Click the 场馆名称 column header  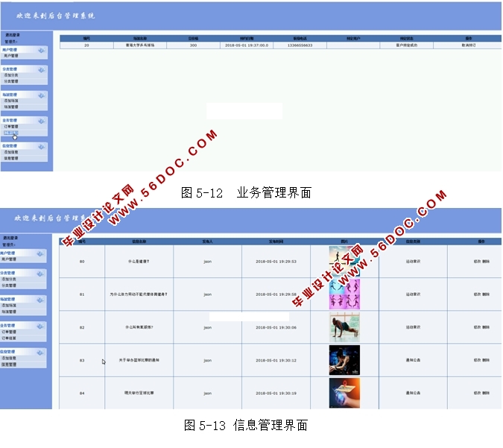click(x=140, y=39)
